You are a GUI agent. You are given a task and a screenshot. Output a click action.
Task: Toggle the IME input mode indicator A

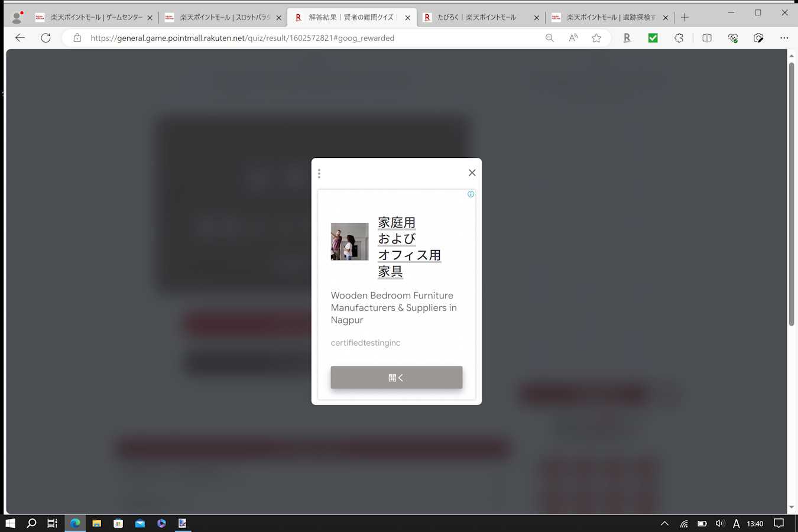click(737, 523)
